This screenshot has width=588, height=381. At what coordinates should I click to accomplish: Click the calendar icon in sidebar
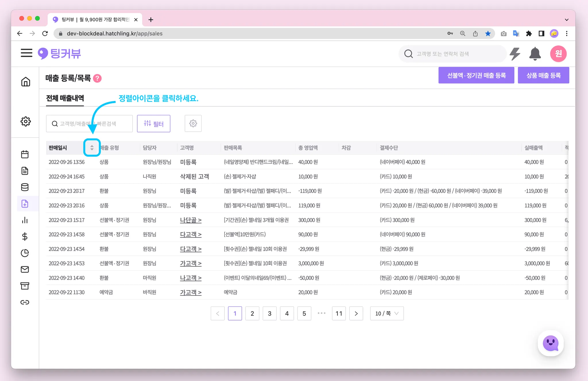[x=25, y=154]
